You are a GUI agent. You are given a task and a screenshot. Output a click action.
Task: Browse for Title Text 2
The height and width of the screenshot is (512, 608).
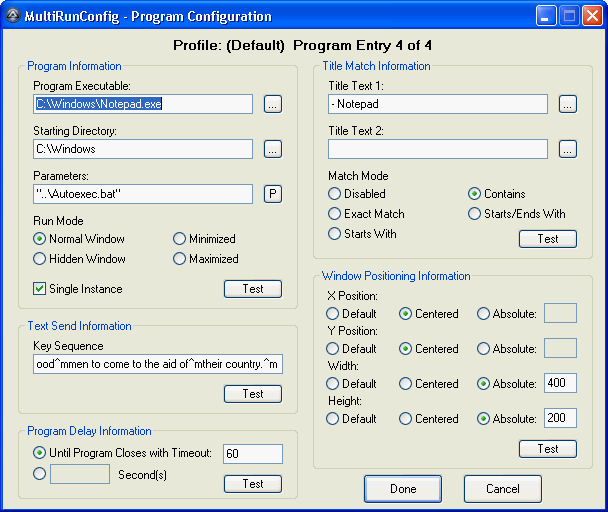(x=568, y=149)
